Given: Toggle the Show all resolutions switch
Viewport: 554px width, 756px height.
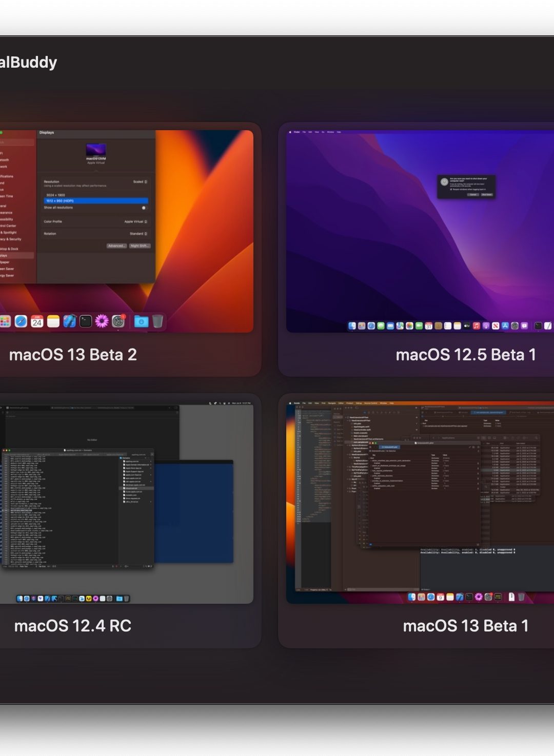Looking at the screenshot, I should [x=144, y=208].
